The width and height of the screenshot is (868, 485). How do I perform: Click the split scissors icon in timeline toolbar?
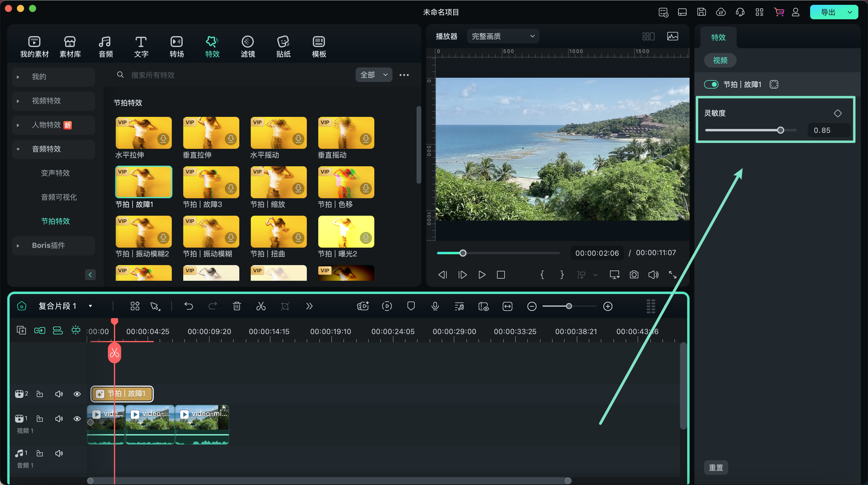[x=261, y=306]
